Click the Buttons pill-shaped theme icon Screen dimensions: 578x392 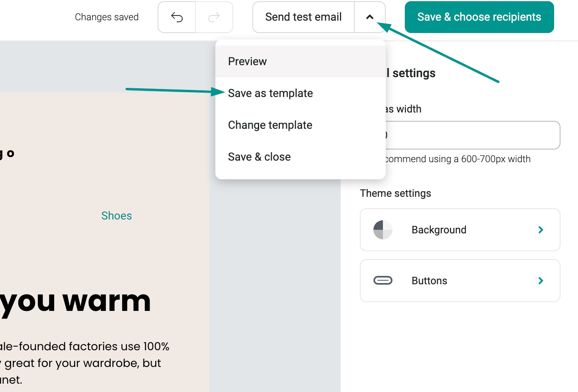pyautogui.click(x=383, y=281)
